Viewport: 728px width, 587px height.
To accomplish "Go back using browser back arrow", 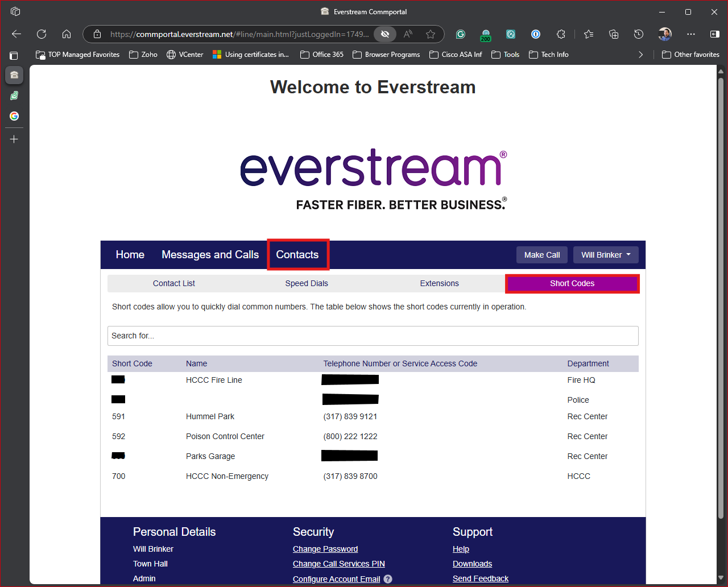I will tap(16, 34).
